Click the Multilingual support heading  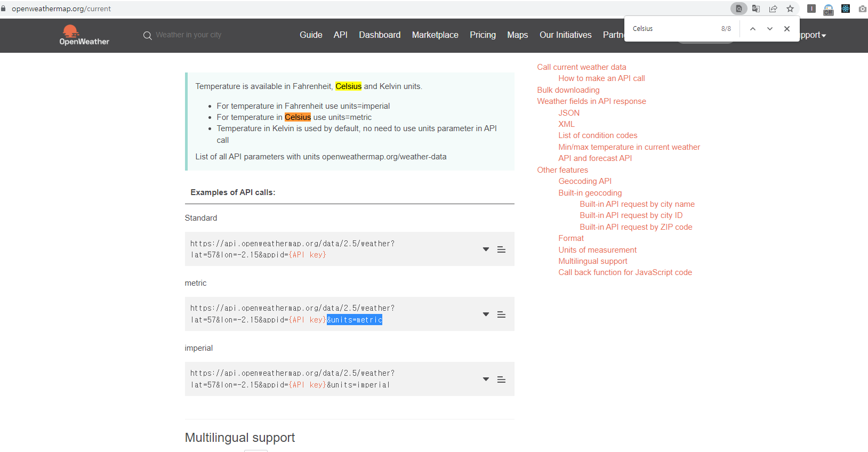240,438
